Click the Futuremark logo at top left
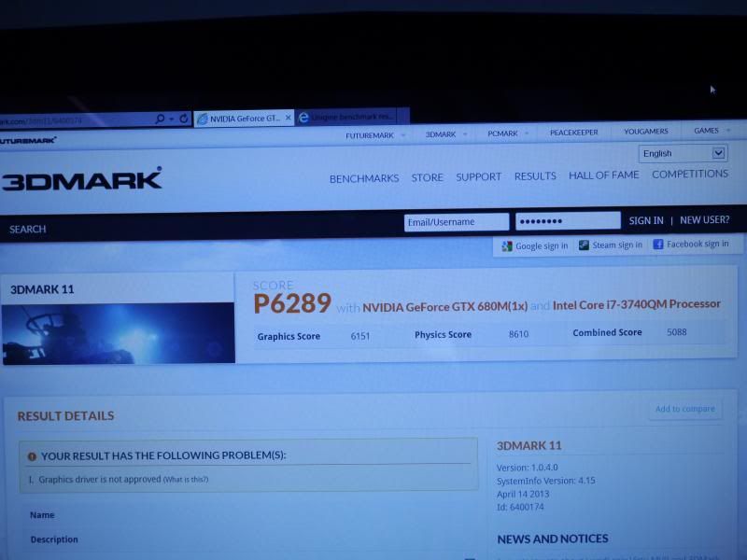Image resolution: width=747 pixels, height=560 pixels. coord(28,141)
